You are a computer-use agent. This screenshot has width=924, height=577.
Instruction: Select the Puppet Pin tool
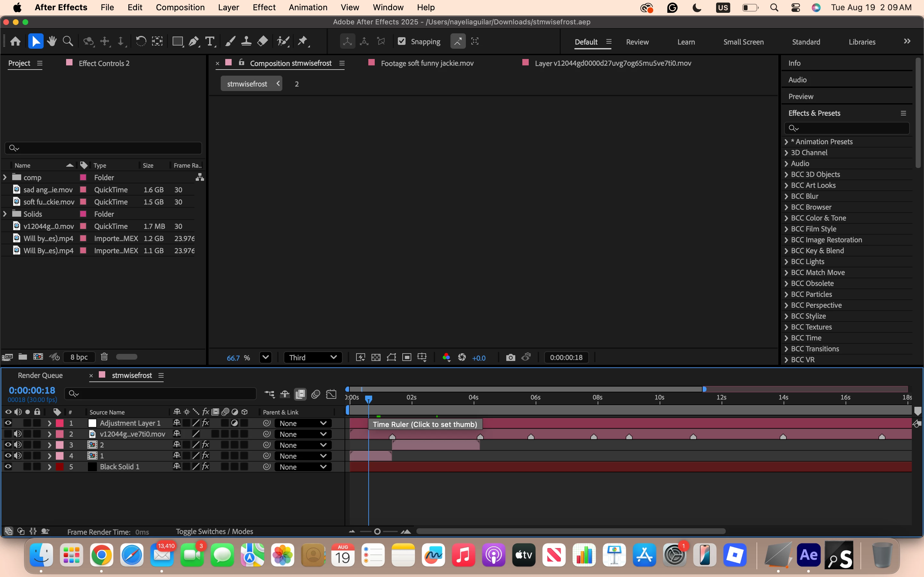click(x=303, y=41)
